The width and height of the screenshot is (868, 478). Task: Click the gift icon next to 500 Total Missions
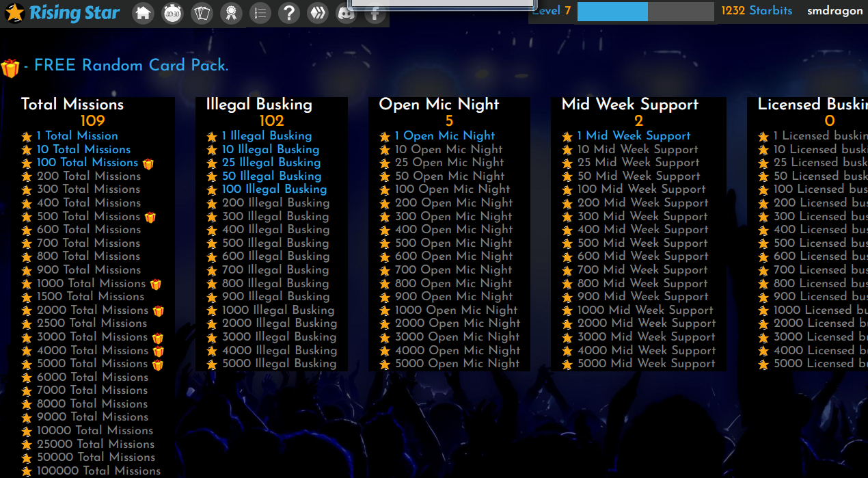pos(150,217)
